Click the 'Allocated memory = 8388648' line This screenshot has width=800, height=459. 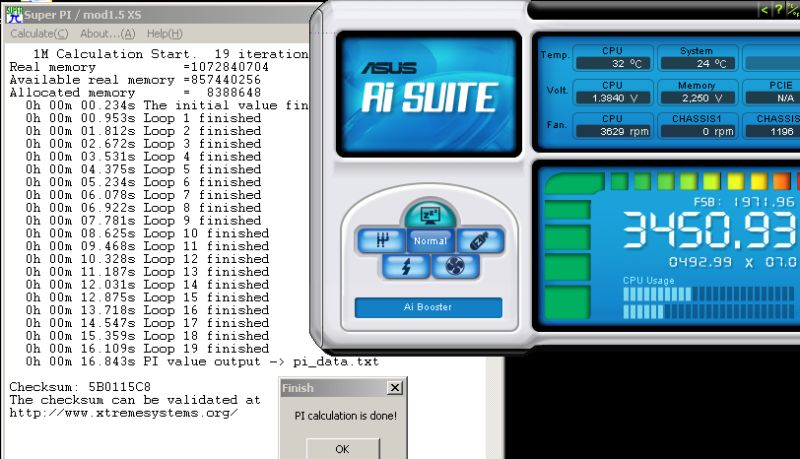135,93
